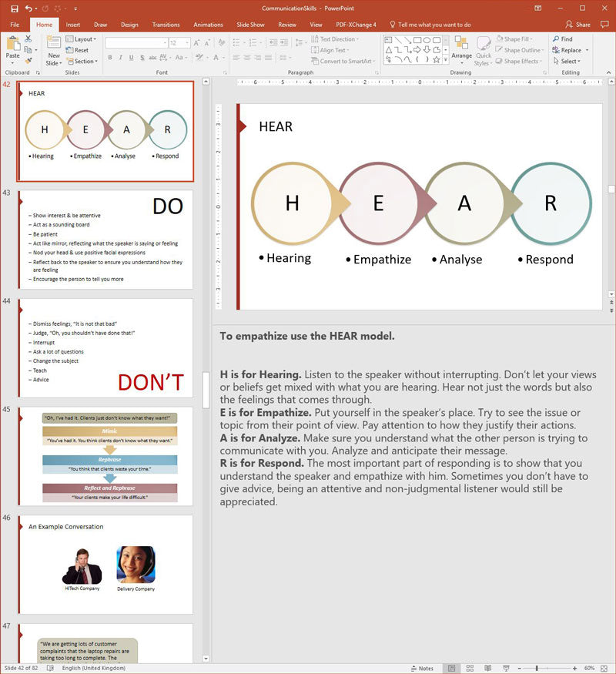Screen dimensions: 616x674
Task: Select the Normal view icon
Action: pyautogui.click(x=451, y=668)
